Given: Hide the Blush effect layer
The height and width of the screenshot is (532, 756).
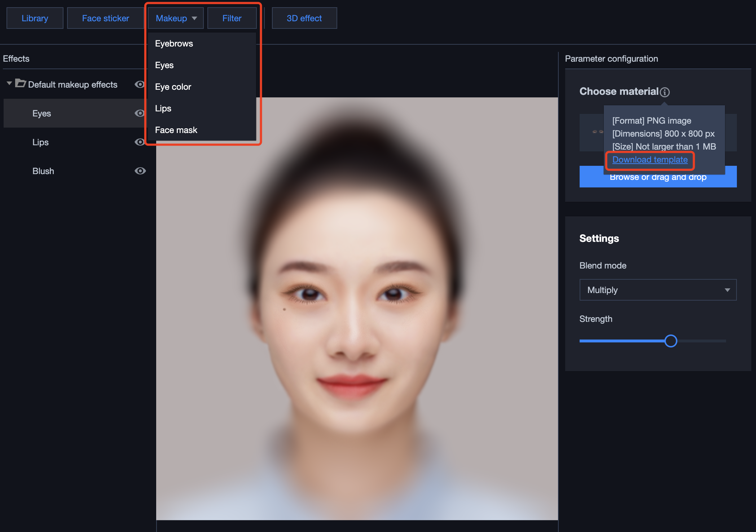Looking at the screenshot, I should coord(140,171).
